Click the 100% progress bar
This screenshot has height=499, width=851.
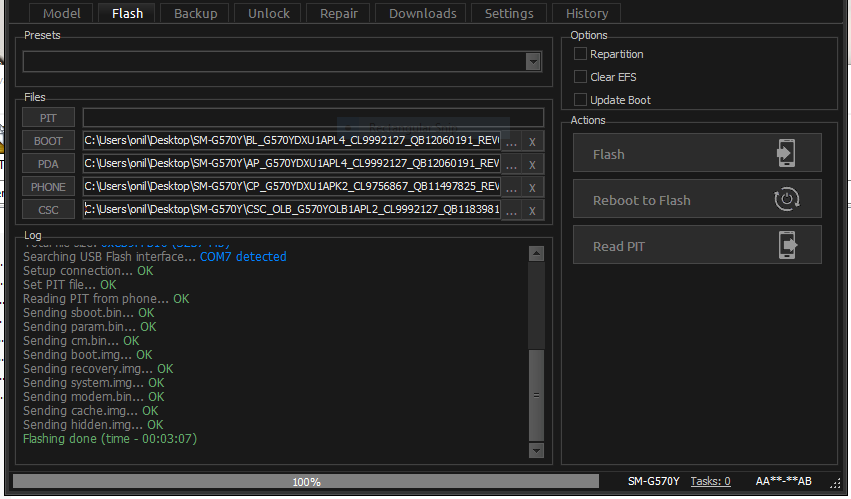(x=306, y=481)
